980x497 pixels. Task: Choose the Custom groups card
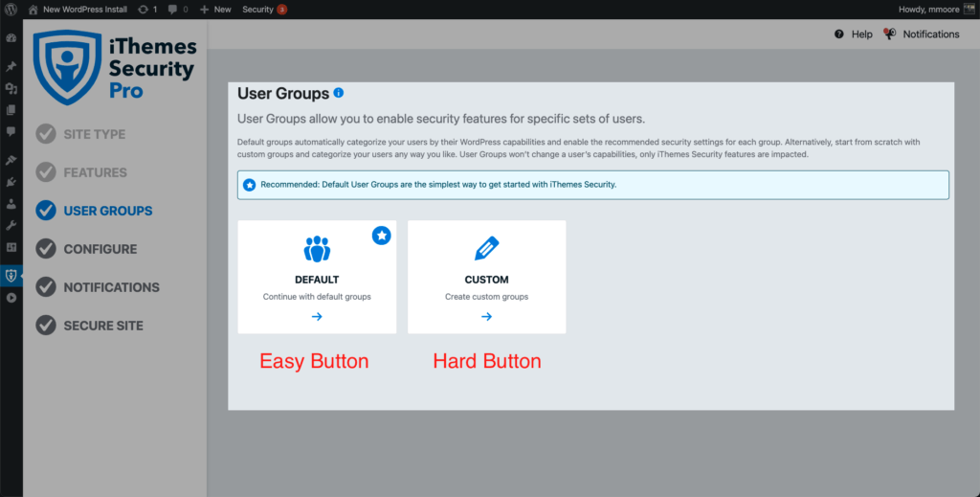tap(487, 277)
